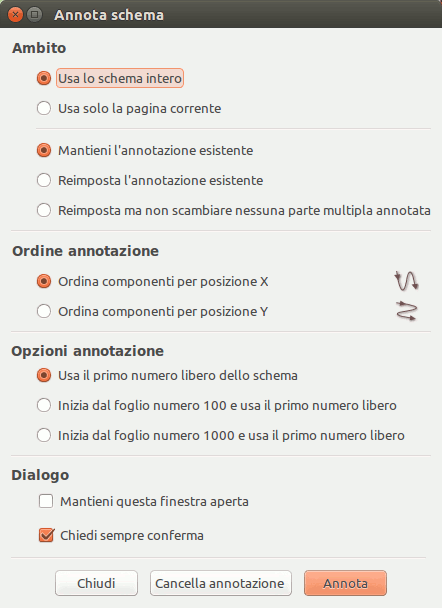Screen dimensions: 442x608
Task: Select 'Usa lo schema intero' radio button
Action: click(x=44, y=78)
